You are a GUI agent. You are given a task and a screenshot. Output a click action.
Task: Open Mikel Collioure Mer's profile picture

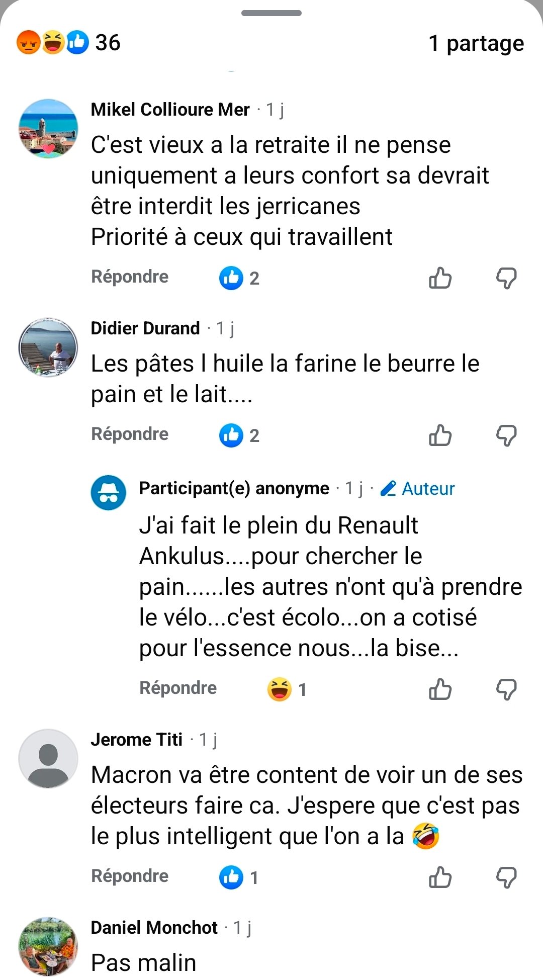48,129
